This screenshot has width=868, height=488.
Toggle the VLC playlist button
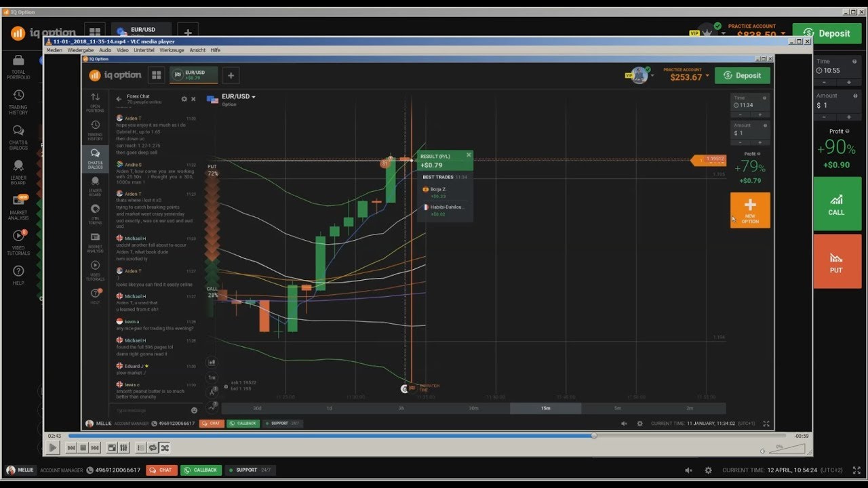(x=141, y=447)
